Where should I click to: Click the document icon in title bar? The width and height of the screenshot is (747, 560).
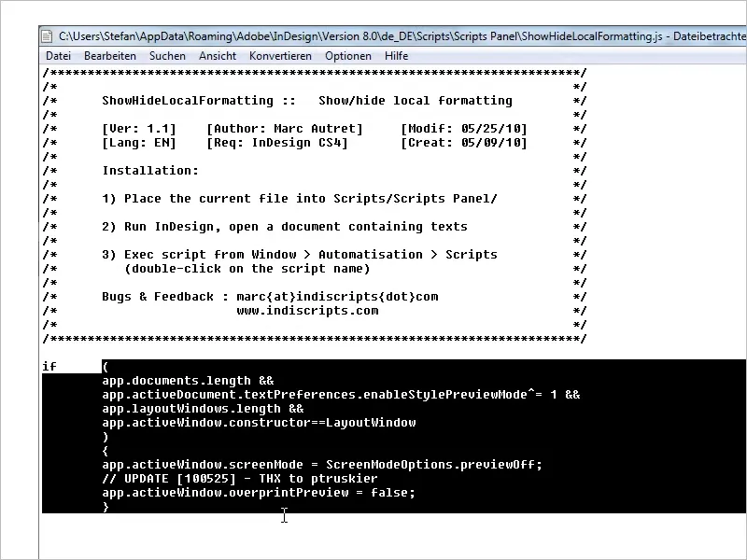pos(47,36)
